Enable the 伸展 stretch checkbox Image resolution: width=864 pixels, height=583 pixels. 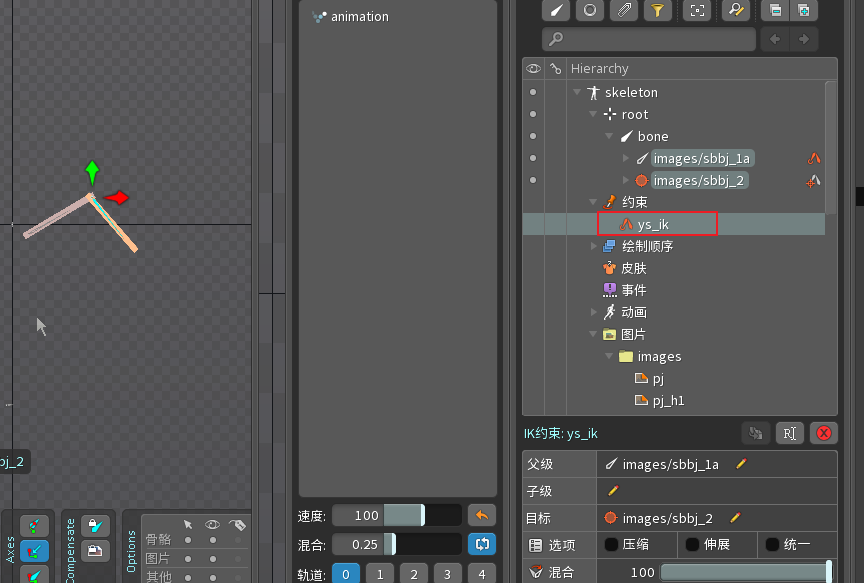[692, 545]
